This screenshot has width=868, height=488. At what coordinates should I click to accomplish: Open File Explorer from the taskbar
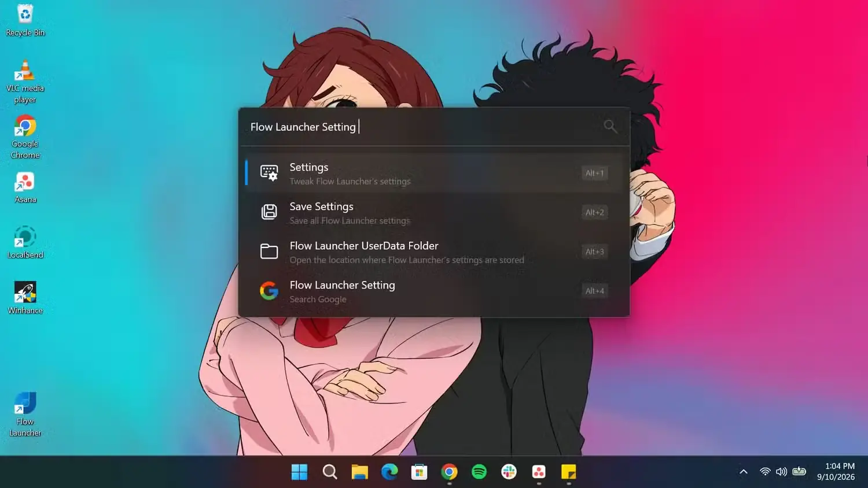point(360,472)
